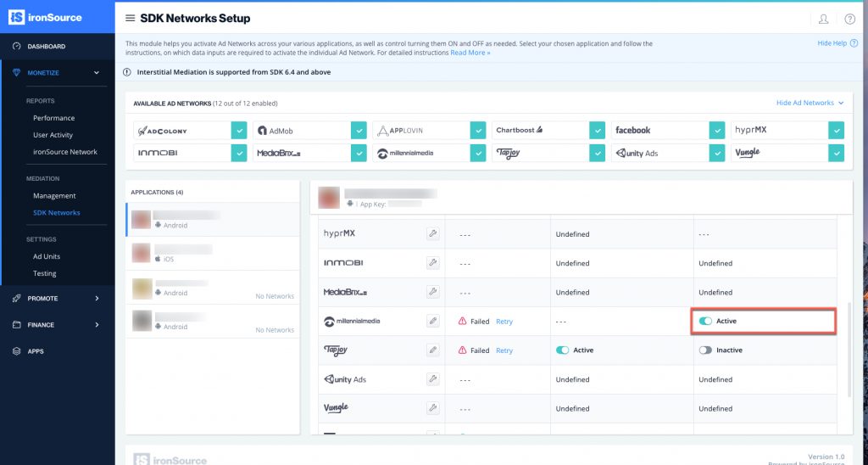
Task: Click the network table vertical scrollbar
Action: point(849,349)
